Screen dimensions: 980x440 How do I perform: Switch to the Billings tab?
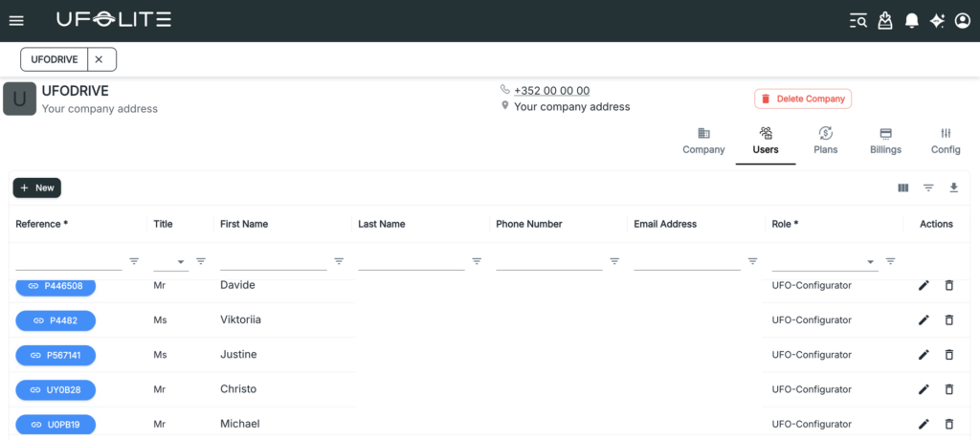(x=885, y=141)
